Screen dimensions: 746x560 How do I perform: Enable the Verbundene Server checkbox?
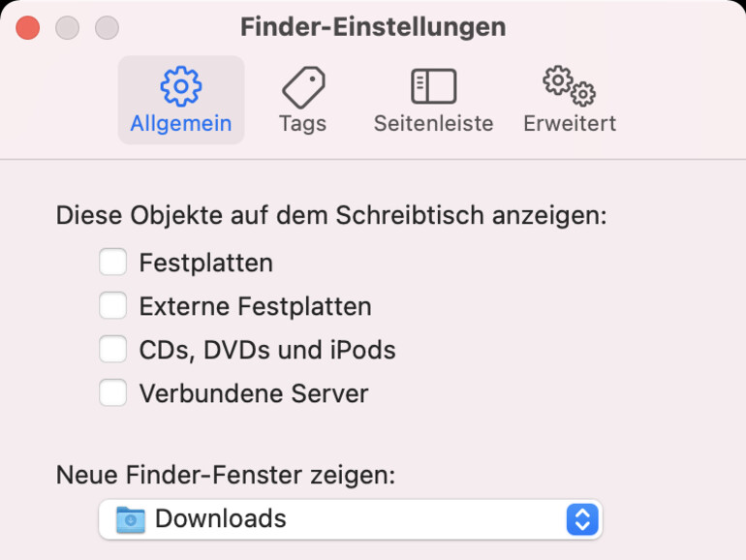pos(113,393)
